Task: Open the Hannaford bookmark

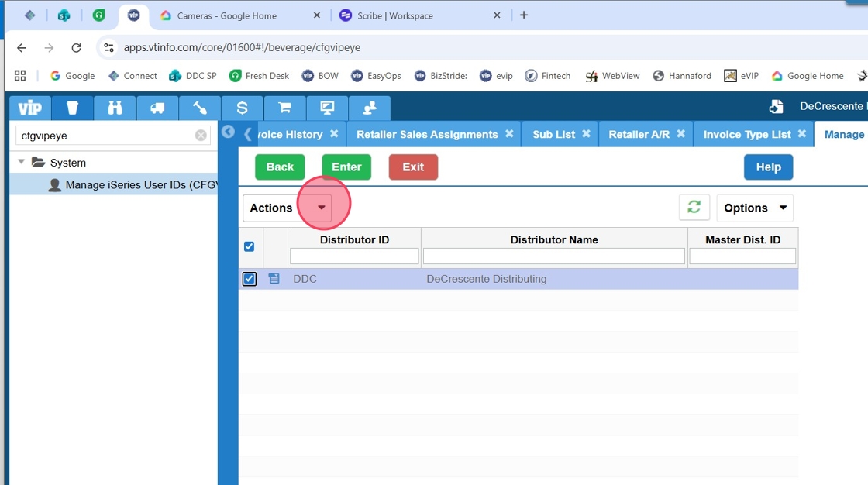Action: (682, 76)
